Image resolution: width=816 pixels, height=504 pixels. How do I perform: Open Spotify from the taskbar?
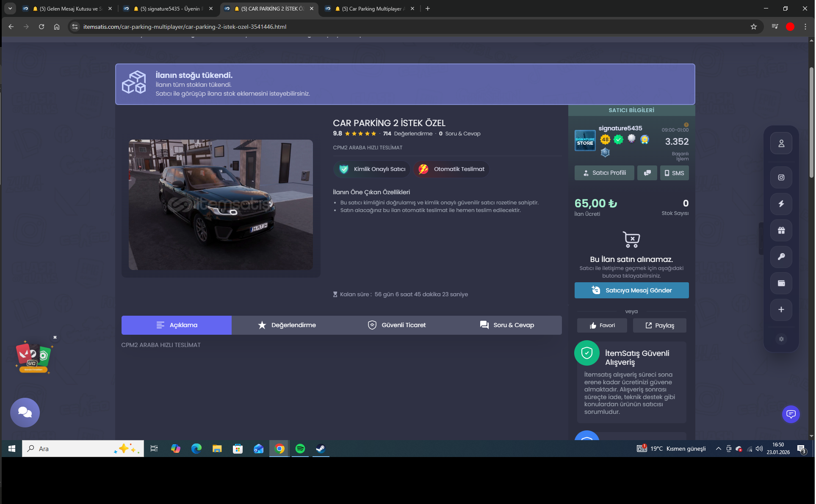point(300,449)
